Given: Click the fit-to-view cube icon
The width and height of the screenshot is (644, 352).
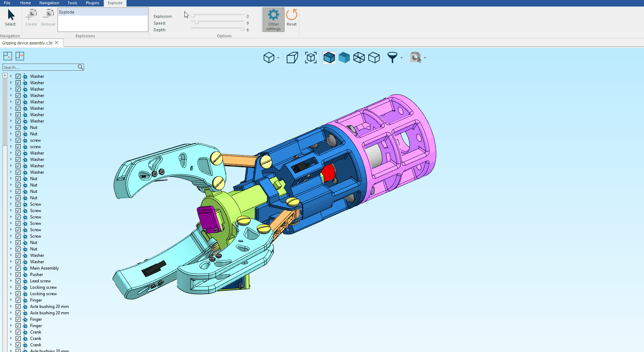Looking at the screenshot, I should 311,58.
